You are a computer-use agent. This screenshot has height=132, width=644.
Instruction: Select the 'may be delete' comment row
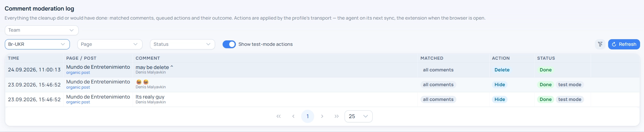tap(322, 70)
